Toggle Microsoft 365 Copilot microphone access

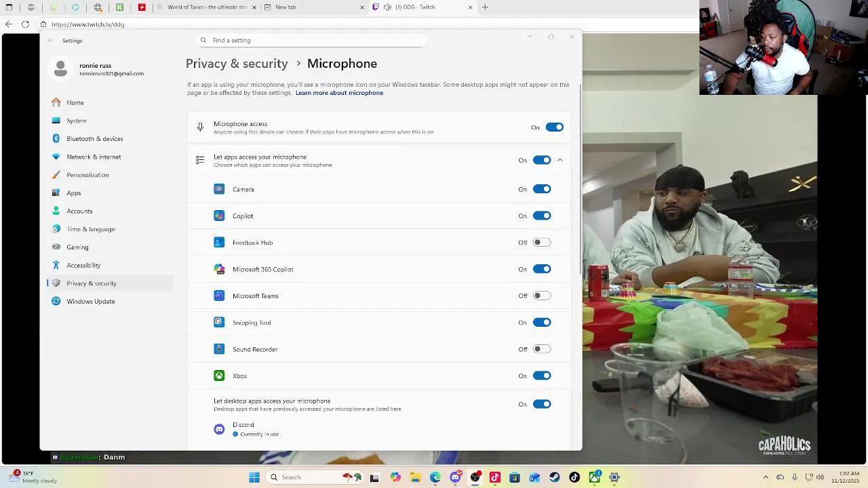pyautogui.click(x=542, y=269)
